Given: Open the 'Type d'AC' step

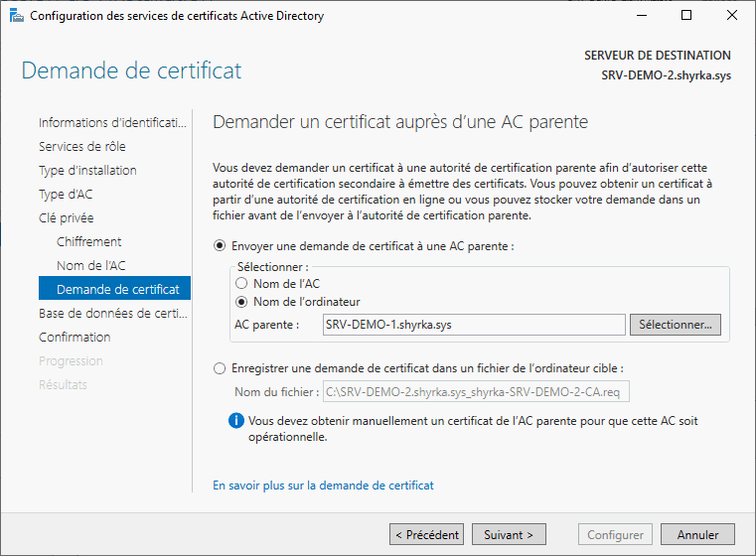Looking at the screenshot, I should pos(66,195).
